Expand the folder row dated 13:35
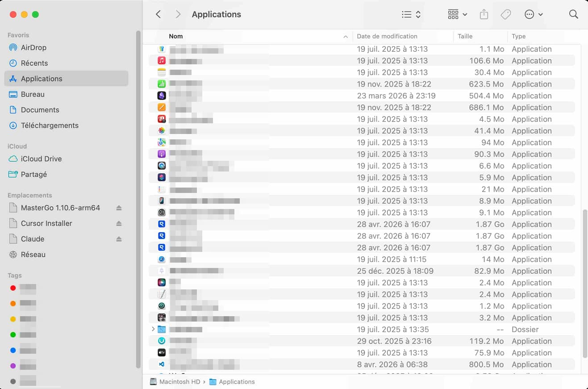This screenshot has width=588, height=389. [x=153, y=329]
